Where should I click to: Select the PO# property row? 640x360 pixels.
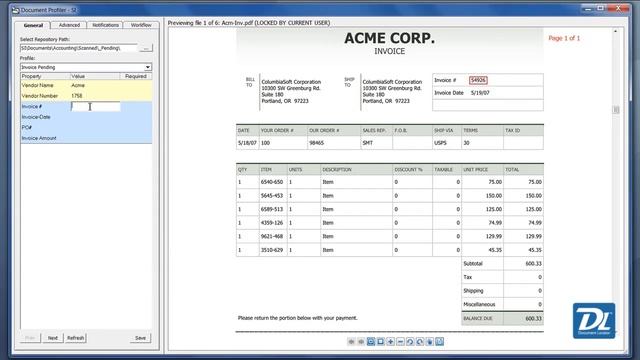tap(86, 128)
